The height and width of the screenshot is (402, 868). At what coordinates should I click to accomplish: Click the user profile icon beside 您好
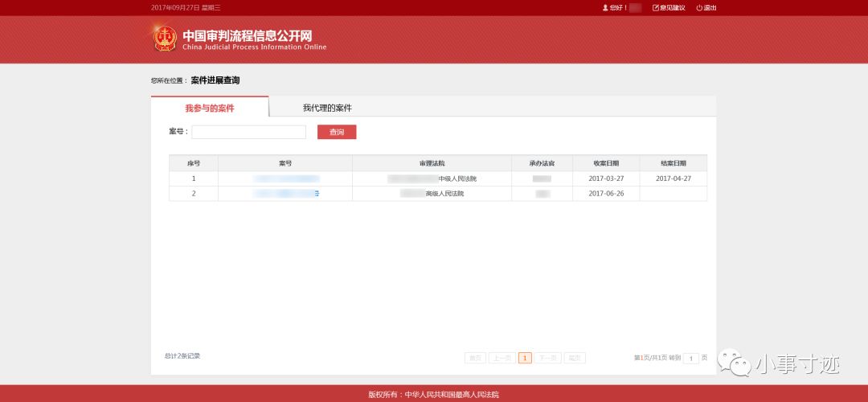coord(605,7)
